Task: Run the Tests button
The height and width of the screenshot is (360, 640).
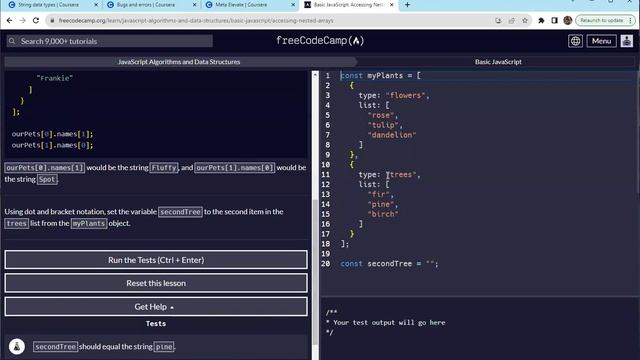Action: 156,260
